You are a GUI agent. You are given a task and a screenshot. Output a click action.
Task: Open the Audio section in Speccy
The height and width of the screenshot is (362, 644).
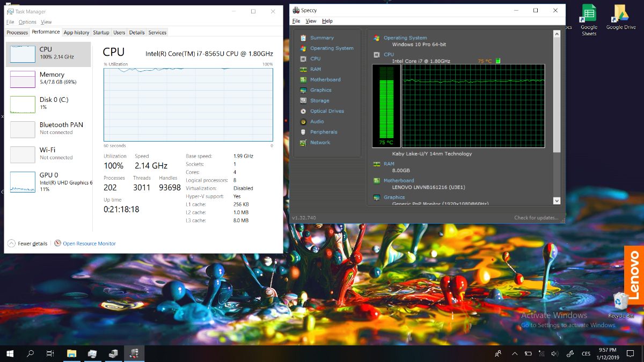pyautogui.click(x=317, y=121)
